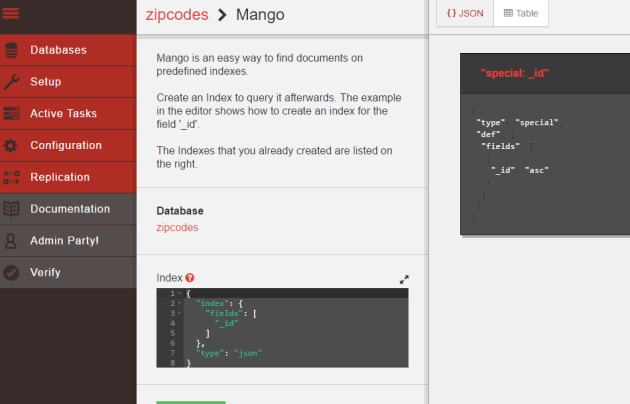Click the Configuration gear icon
The image size is (630, 404).
pyautogui.click(x=12, y=146)
